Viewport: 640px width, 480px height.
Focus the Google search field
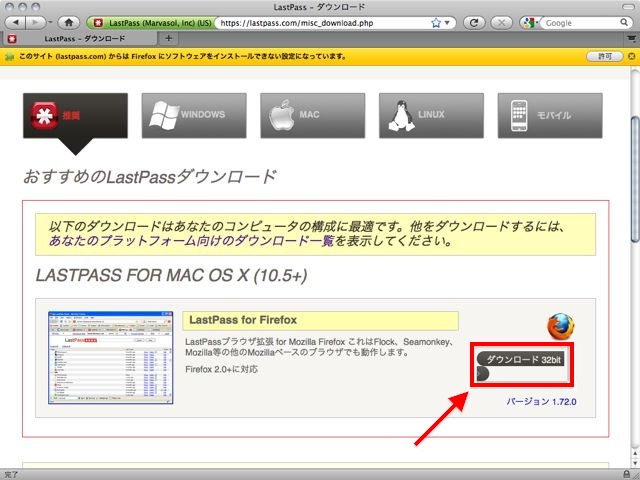[x=582, y=23]
